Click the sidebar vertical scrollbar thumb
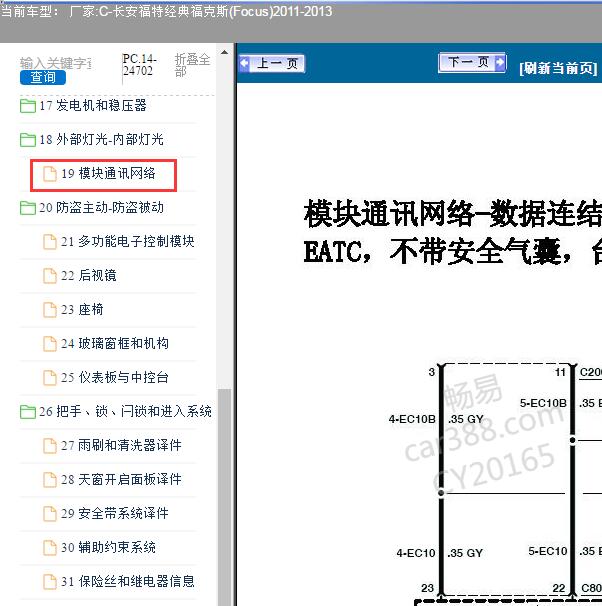This screenshot has width=602, height=606. point(224,497)
